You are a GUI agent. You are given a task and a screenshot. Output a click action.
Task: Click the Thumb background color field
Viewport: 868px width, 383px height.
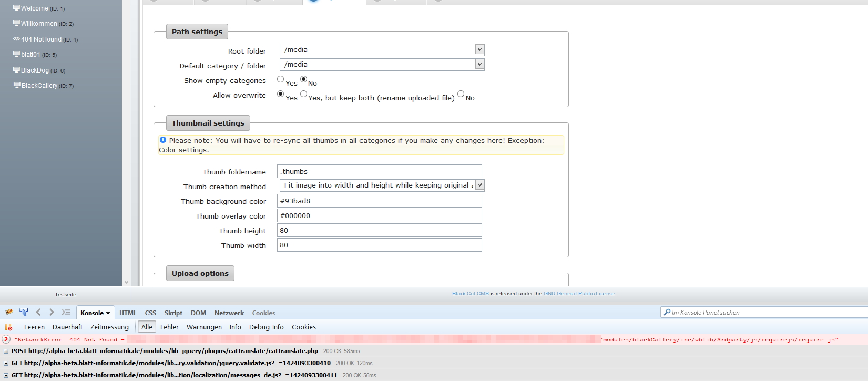coord(379,201)
